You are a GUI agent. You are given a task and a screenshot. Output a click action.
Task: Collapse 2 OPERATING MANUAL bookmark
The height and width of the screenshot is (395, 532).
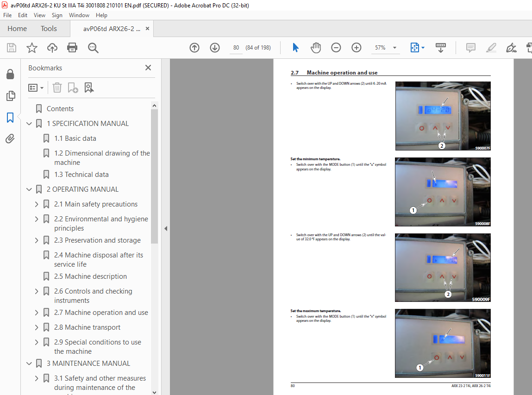click(x=29, y=189)
